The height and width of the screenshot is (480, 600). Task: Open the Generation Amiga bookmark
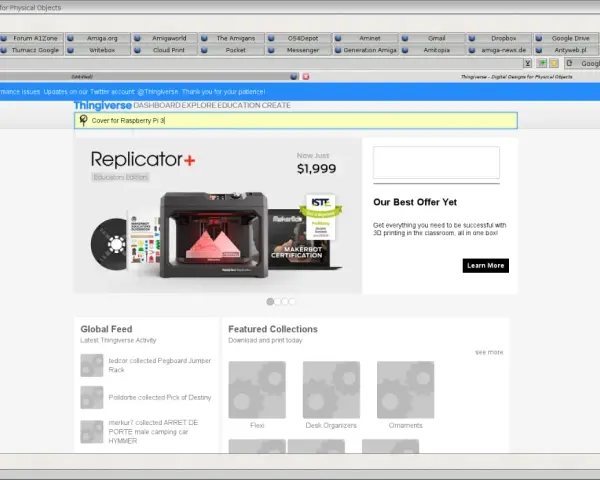coord(365,50)
